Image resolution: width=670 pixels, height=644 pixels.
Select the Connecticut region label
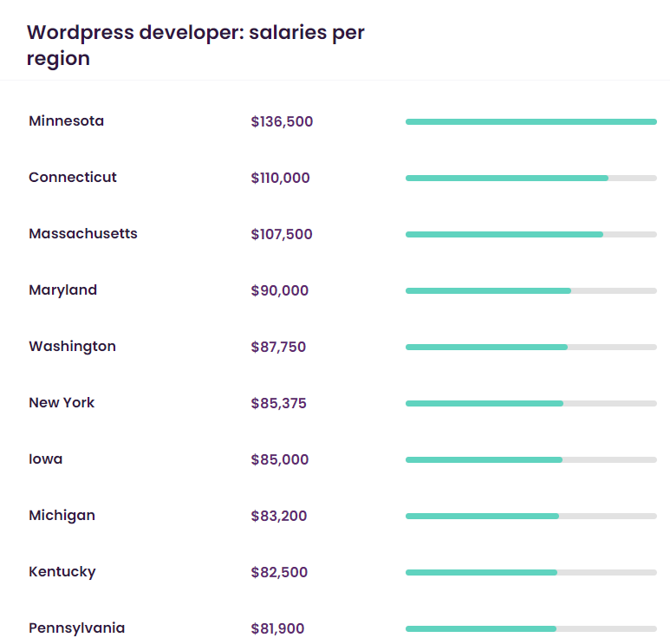point(72,178)
